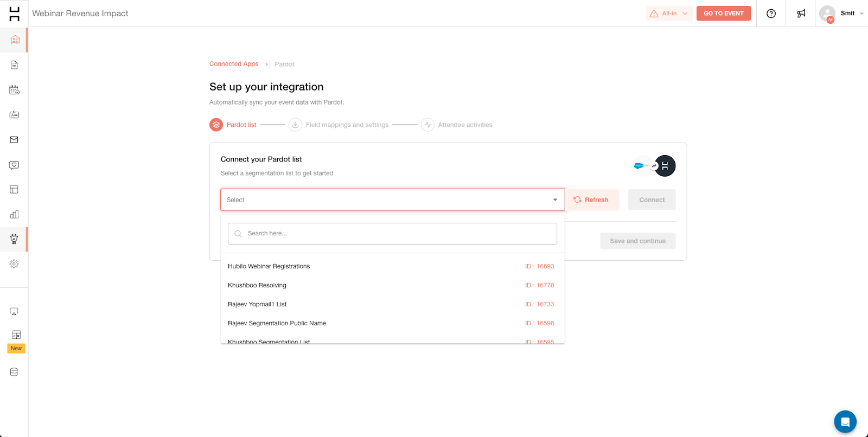
Task: Open the video page icon labeled New
Action: point(16,335)
